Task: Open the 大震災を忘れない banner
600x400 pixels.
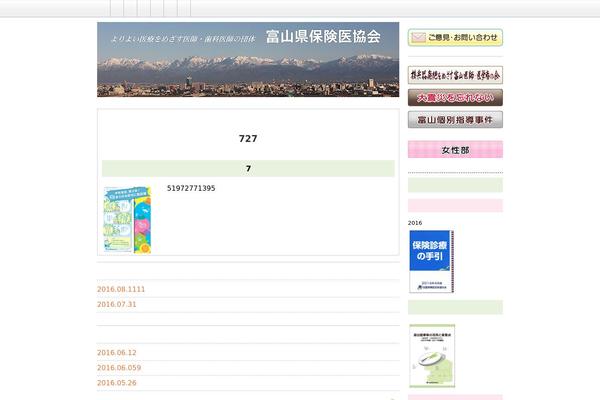Action: pos(455,98)
